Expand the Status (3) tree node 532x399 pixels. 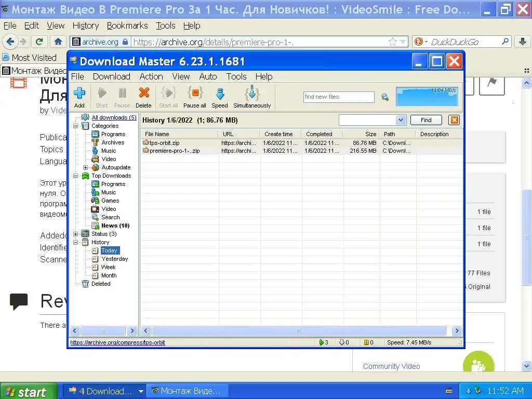coord(76,234)
